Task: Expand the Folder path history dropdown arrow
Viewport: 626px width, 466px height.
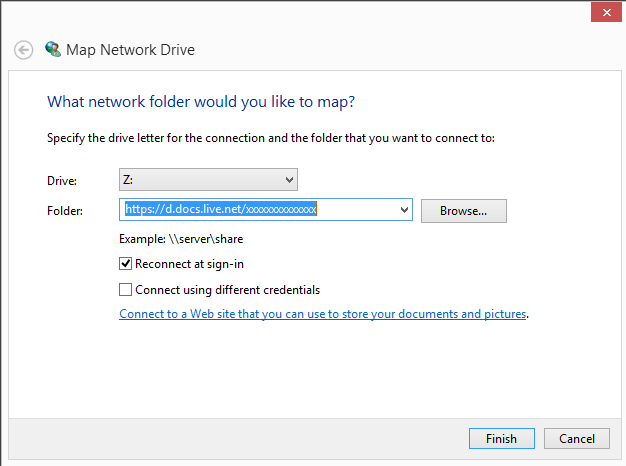Action: click(404, 210)
